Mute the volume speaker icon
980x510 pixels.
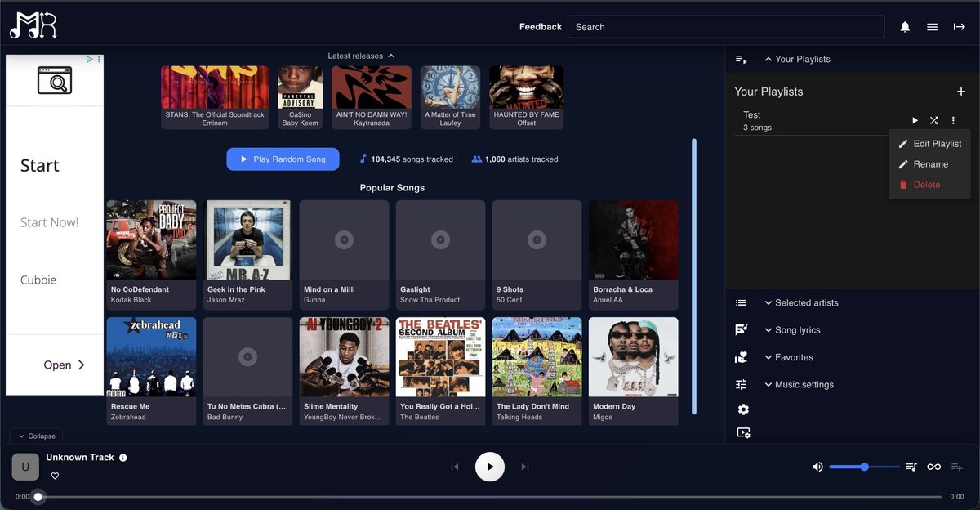tap(817, 467)
